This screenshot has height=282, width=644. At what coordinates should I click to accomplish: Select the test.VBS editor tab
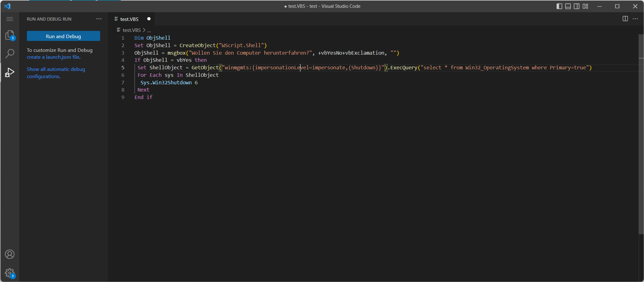click(129, 19)
